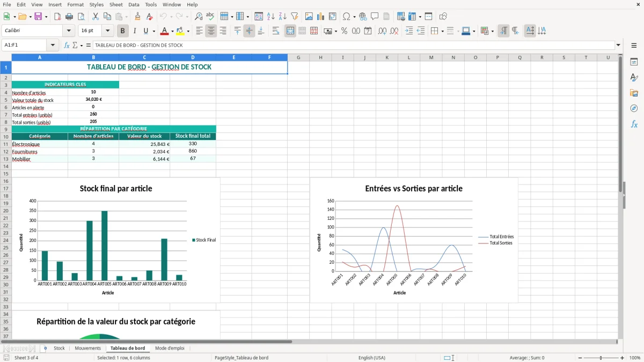Switch to the Mouvements sheet tab
This screenshot has height=362, width=644.
pos(87,349)
